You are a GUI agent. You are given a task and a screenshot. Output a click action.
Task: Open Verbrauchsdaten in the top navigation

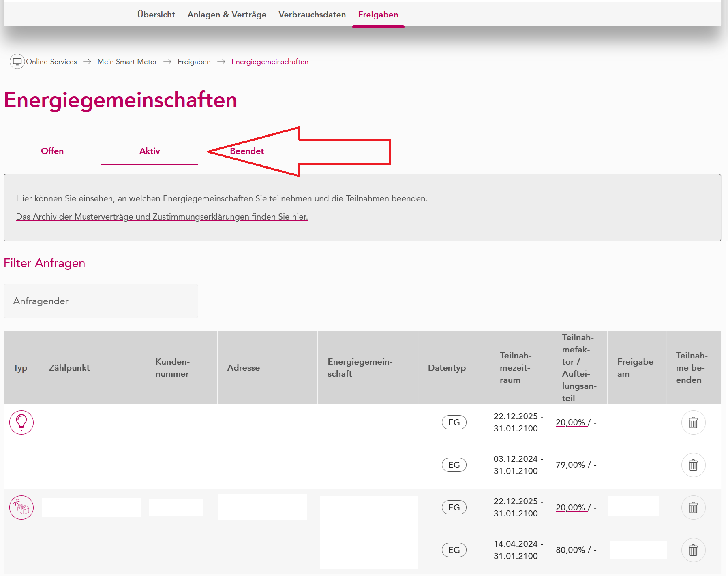tap(312, 15)
